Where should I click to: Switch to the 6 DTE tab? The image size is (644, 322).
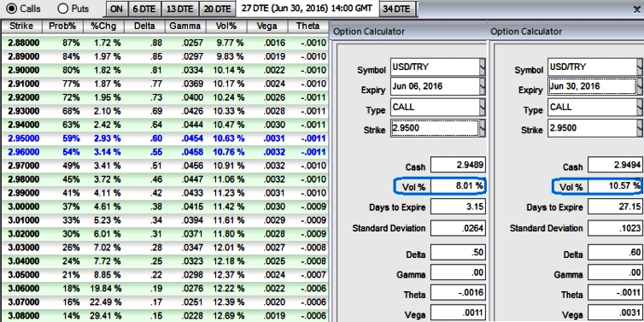[x=144, y=9]
